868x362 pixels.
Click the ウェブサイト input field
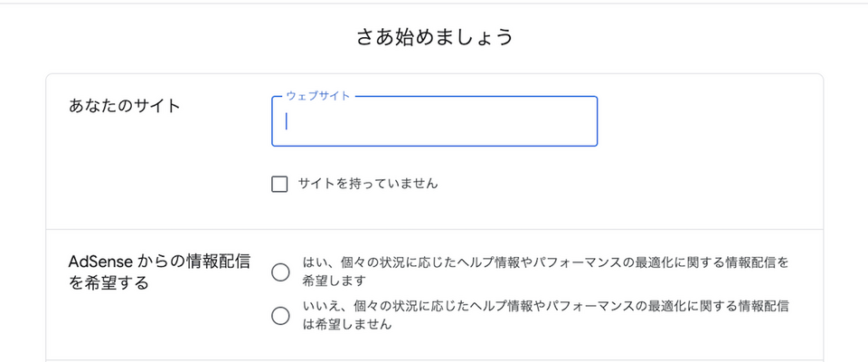tap(434, 121)
